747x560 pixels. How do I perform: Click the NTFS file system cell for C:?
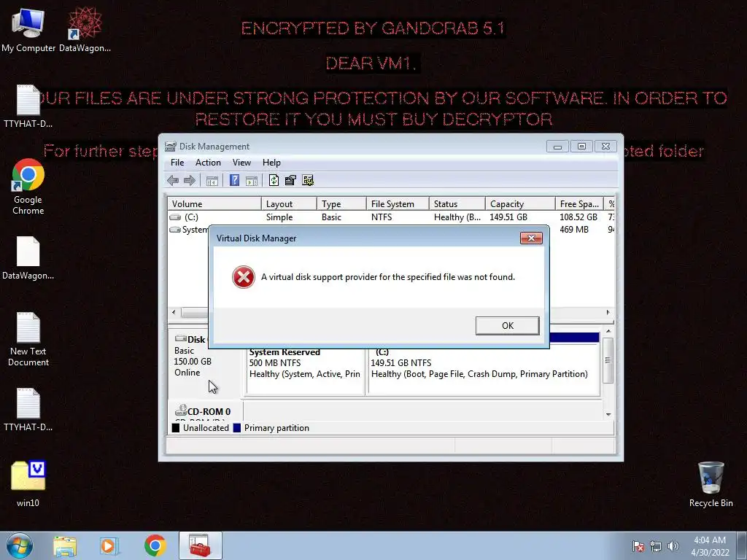click(381, 217)
